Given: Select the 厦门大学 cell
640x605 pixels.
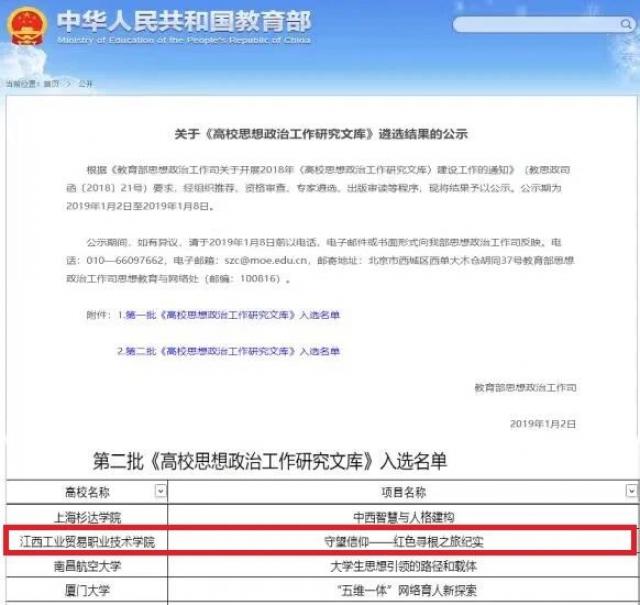Looking at the screenshot, I should pyautogui.click(x=86, y=590).
